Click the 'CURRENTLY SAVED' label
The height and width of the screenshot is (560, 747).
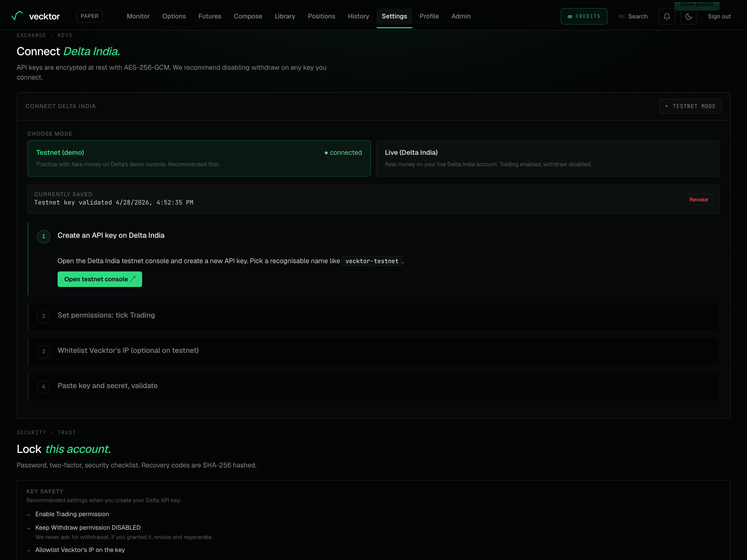coord(63,194)
